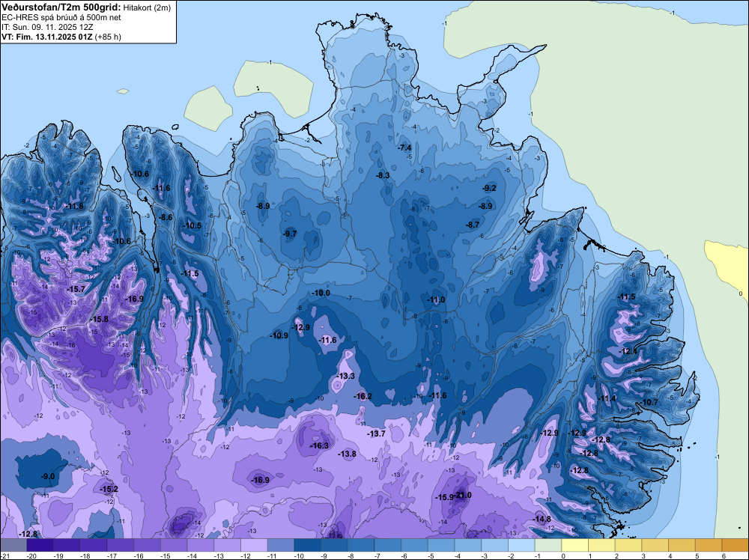Click the 6 label in the legend
Viewport: 749px width, 560px height.
(x=724, y=556)
